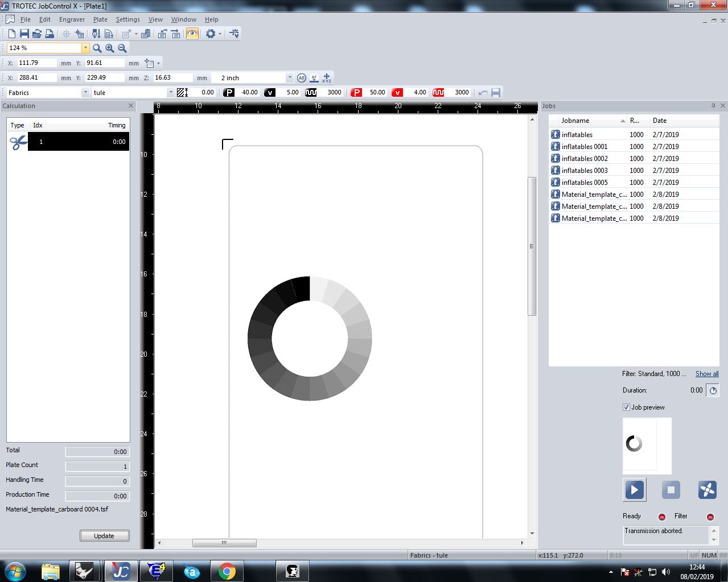Click the position job icon beside the crosshair
The width and height of the screenshot is (728, 582).
[x=80, y=34]
